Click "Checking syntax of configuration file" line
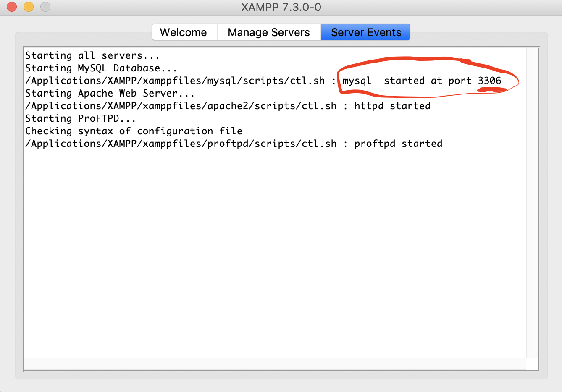 pyautogui.click(x=134, y=131)
